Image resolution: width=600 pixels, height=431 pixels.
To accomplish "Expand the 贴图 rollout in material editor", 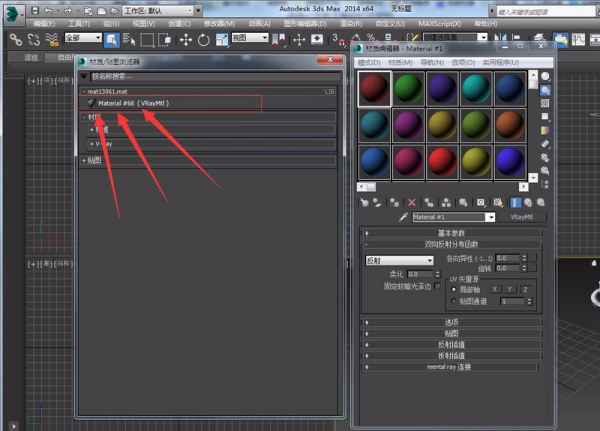I will click(452, 333).
